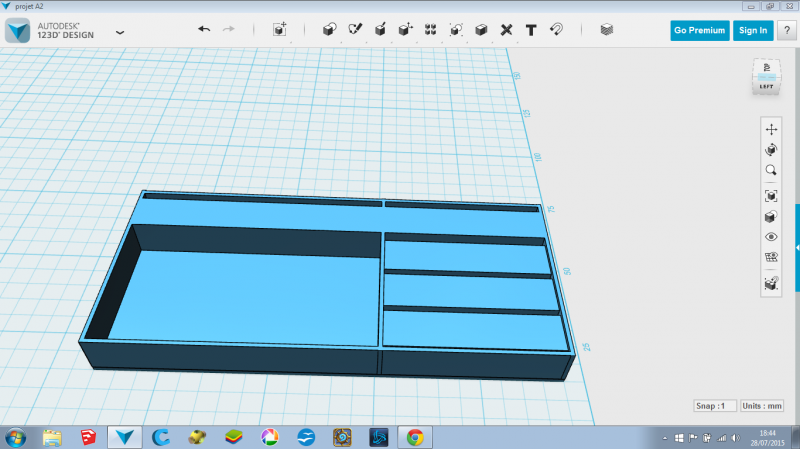The width and height of the screenshot is (800, 449).
Task: Click the Fit view icon
Action: pyautogui.click(x=771, y=196)
